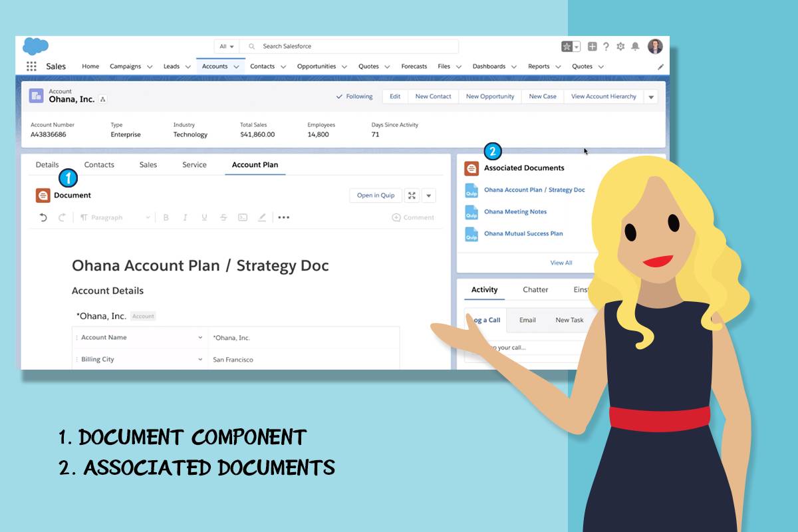Expand the document to full screen
Viewport: 798px width, 532px height.
coord(412,196)
